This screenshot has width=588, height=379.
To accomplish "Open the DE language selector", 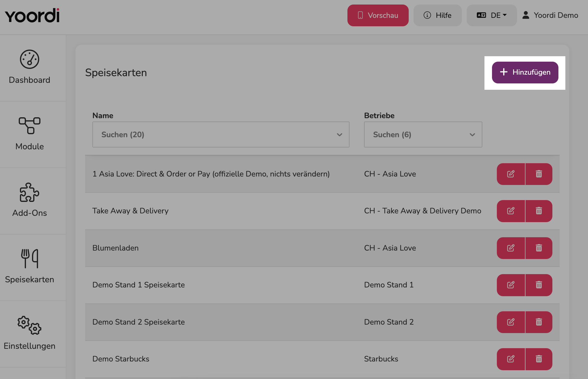I will pos(492,15).
